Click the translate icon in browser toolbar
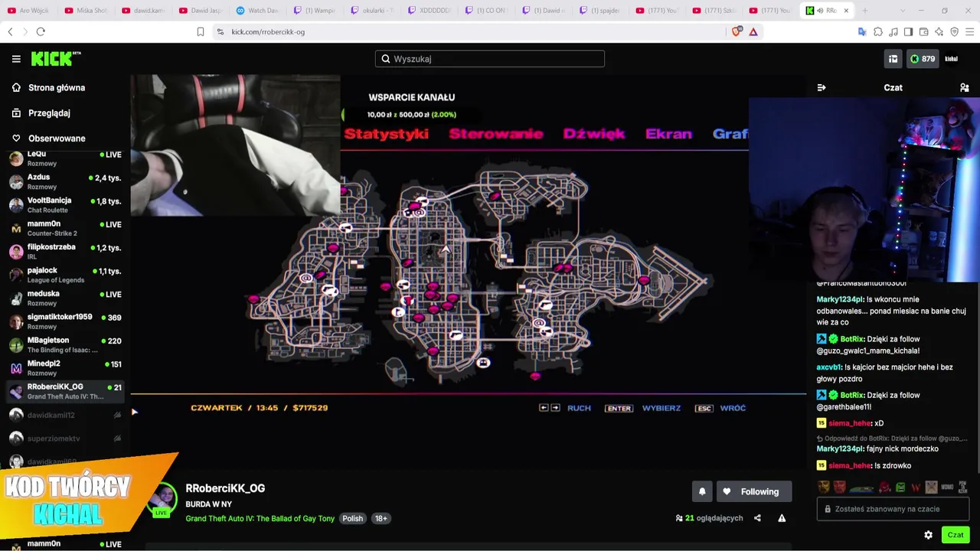980x551 pixels. (x=862, y=31)
